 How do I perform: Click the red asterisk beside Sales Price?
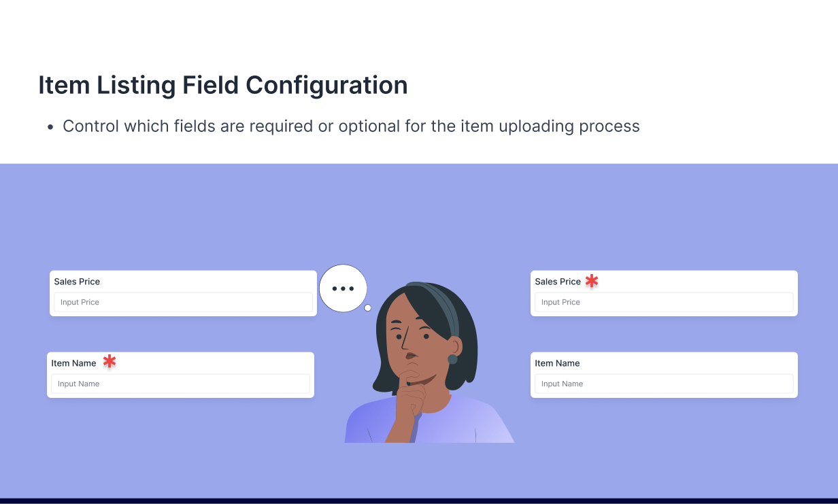592,280
